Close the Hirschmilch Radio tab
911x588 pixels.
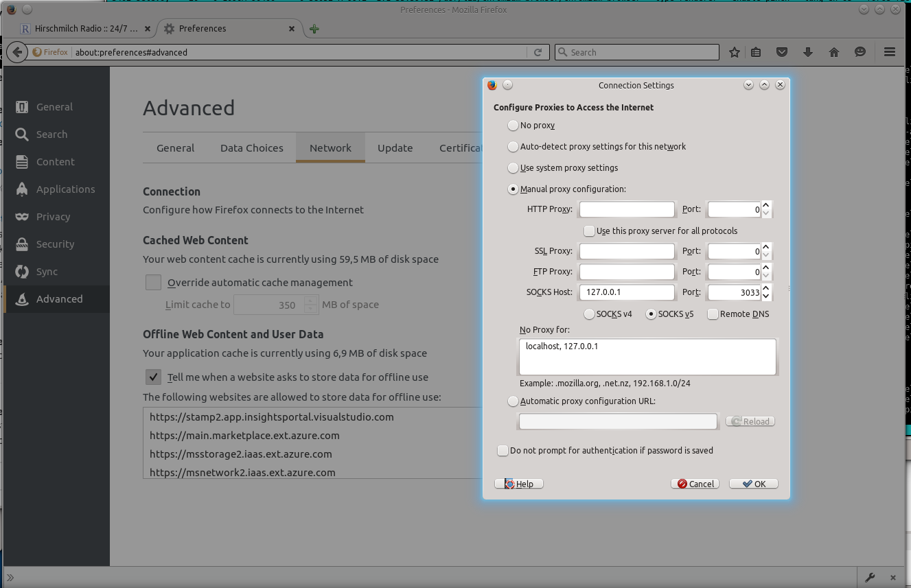coord(148,29)
